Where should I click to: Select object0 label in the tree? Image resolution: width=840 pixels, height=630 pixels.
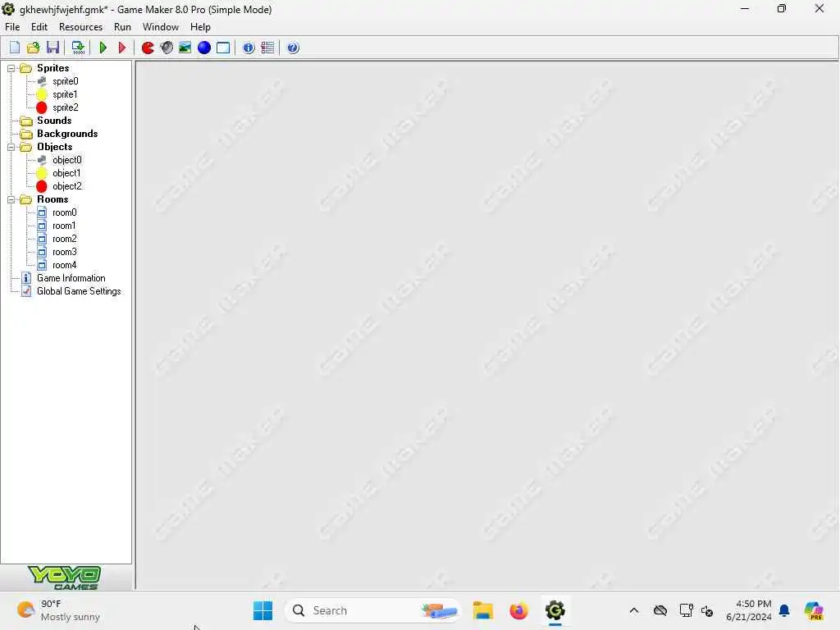[x=67, y=160]
